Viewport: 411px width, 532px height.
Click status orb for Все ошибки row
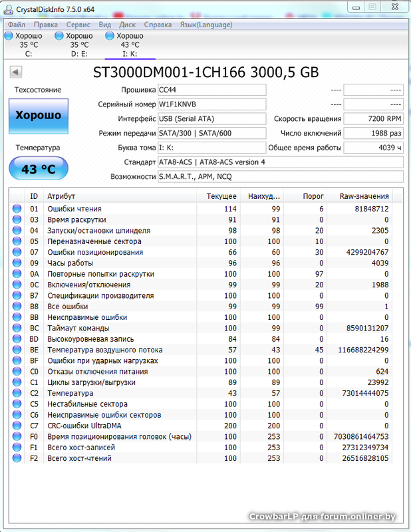(17, 307)
